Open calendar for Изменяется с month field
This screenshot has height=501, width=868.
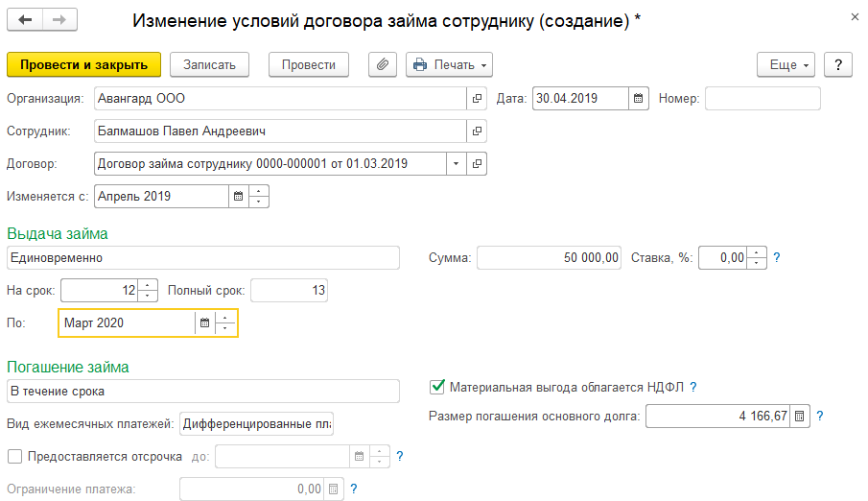237,196
